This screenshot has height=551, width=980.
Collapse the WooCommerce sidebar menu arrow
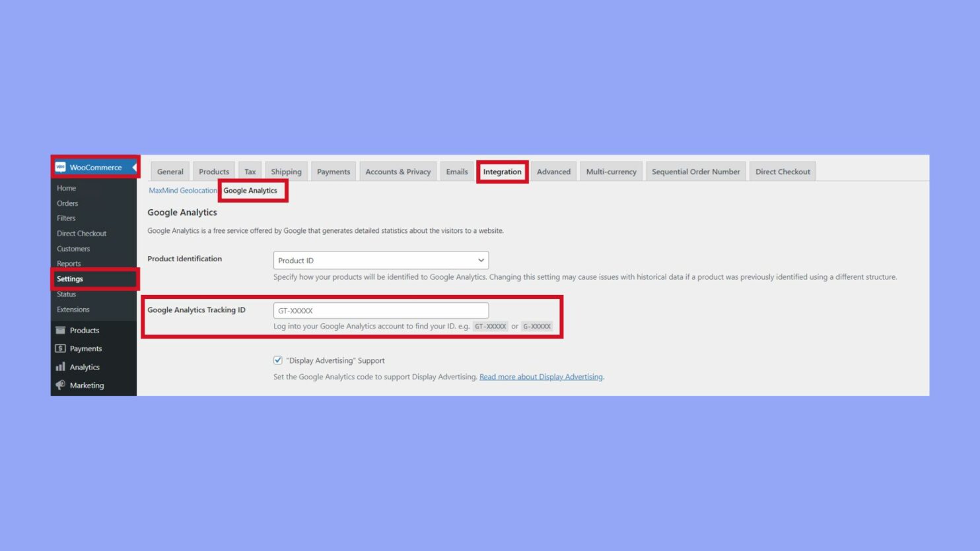(x=134, y=167)
